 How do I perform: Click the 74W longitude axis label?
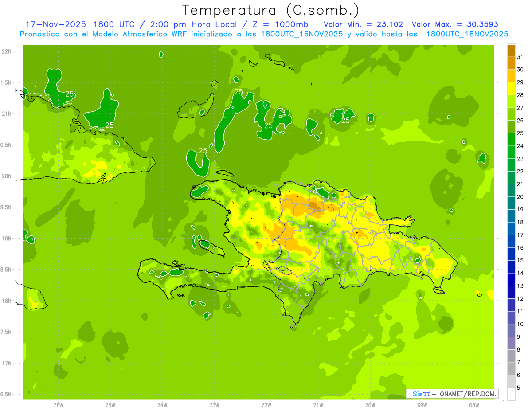pos(162,405)
